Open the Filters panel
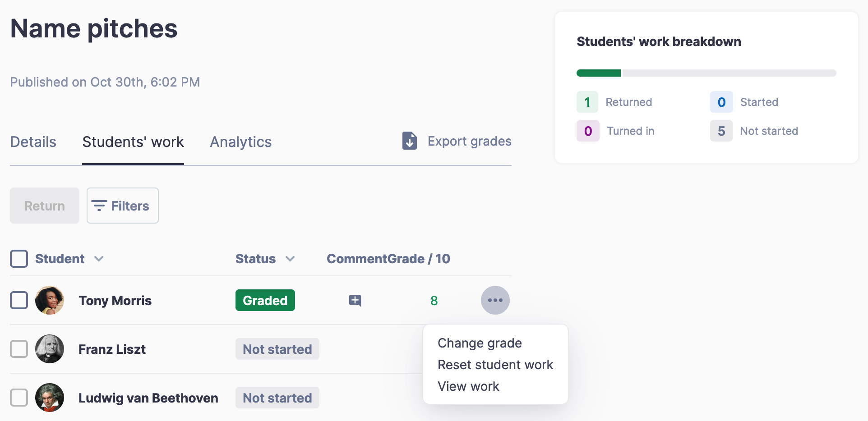 pyautogui.click(x=122, y=206)
